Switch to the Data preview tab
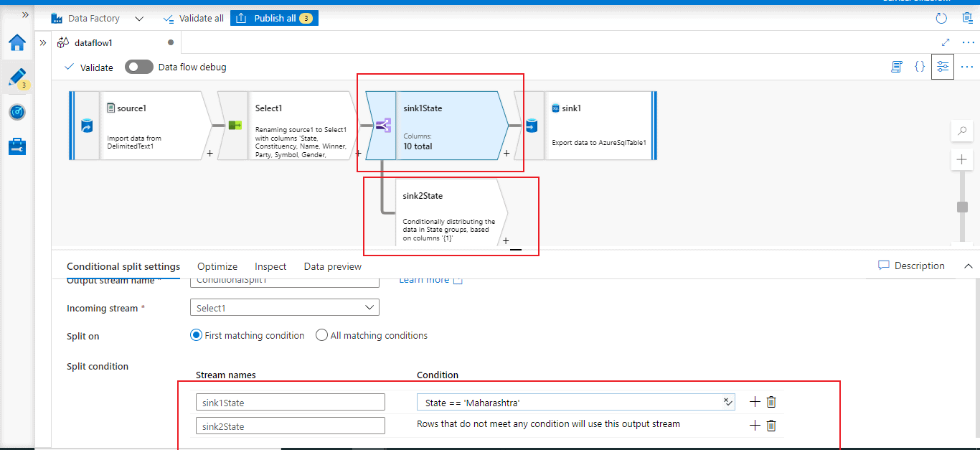 coord(332,266)
